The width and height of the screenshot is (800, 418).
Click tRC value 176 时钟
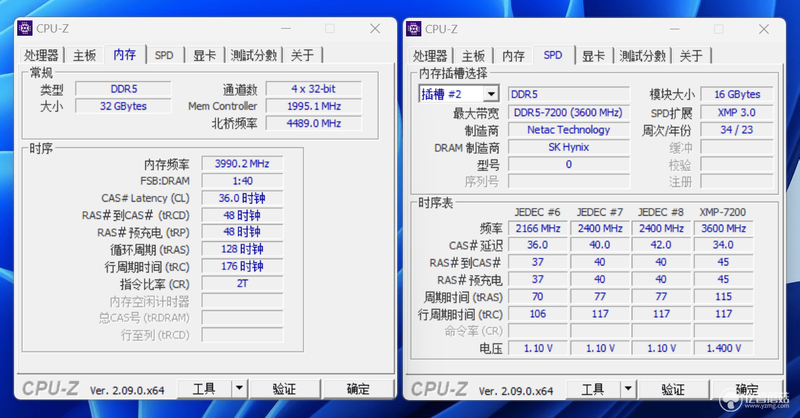tap(242, 266)
